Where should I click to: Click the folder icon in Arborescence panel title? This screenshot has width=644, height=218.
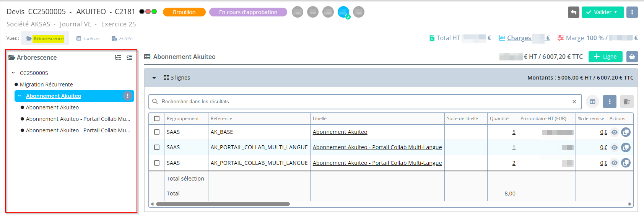[x=12, y=57]
